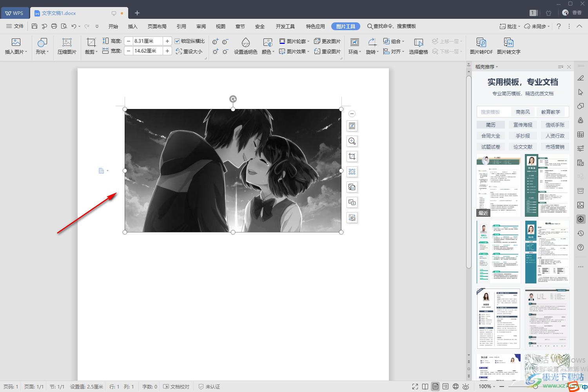Open the history icon in right sidebar
Screen dimensions: 588x392
coord(581,233)
